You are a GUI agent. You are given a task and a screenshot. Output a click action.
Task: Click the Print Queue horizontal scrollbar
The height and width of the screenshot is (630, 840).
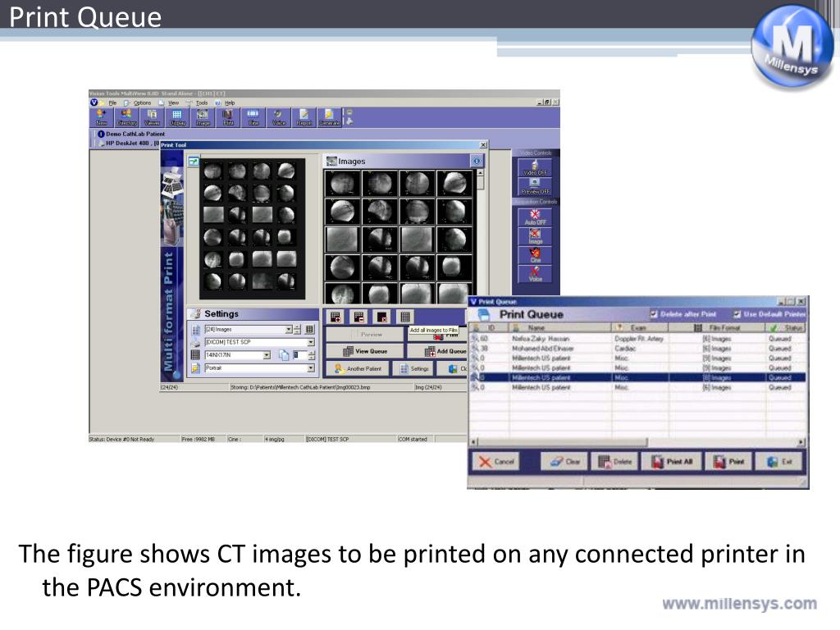pos(637,442)
